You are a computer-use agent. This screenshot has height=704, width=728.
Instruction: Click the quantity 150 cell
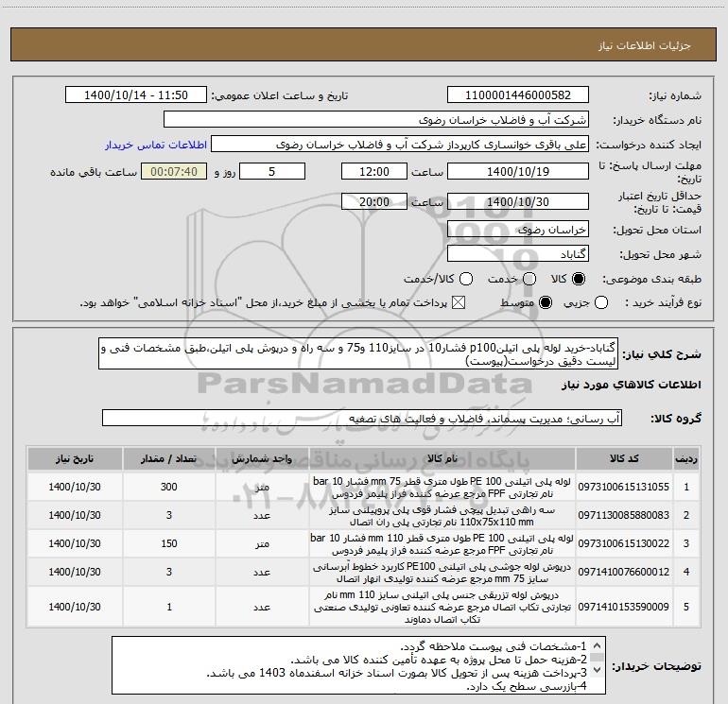(169, 543)
